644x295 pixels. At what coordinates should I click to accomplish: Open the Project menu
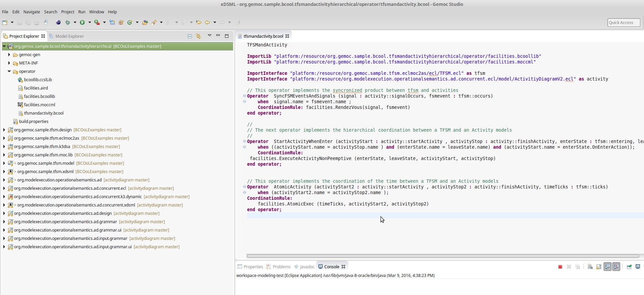68,12
